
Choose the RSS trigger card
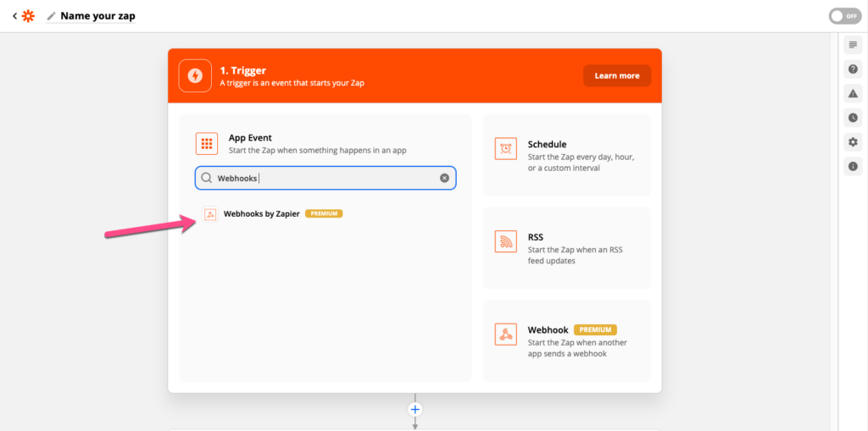tap(567, 248)
